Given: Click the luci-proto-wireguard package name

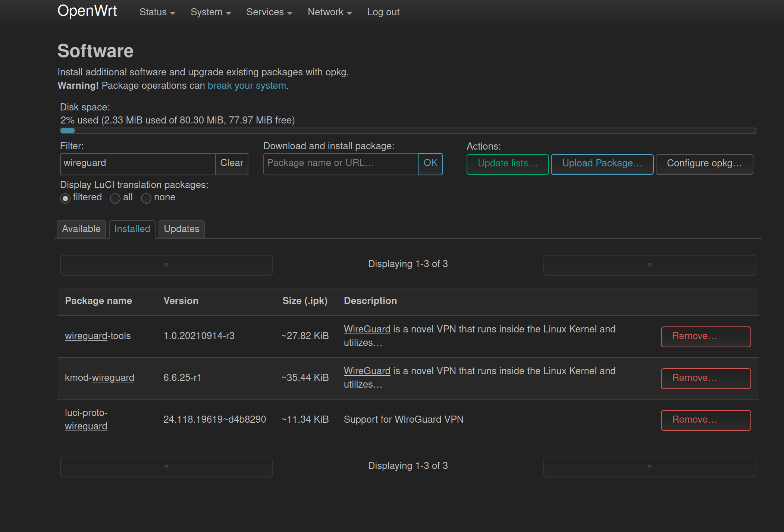Looking at the screenshot, I should [x=86, y=420].
